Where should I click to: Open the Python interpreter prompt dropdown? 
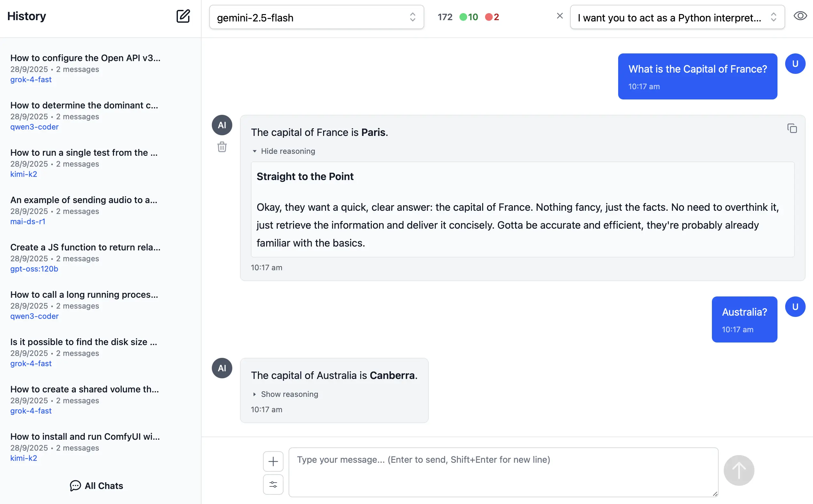tap(677, 17)
